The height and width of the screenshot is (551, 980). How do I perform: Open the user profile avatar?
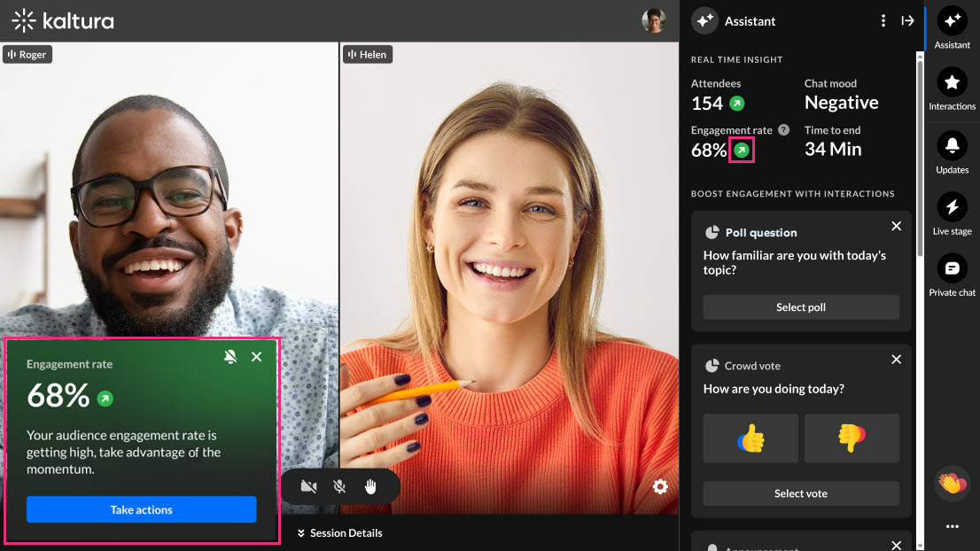[x=654, y=20]
